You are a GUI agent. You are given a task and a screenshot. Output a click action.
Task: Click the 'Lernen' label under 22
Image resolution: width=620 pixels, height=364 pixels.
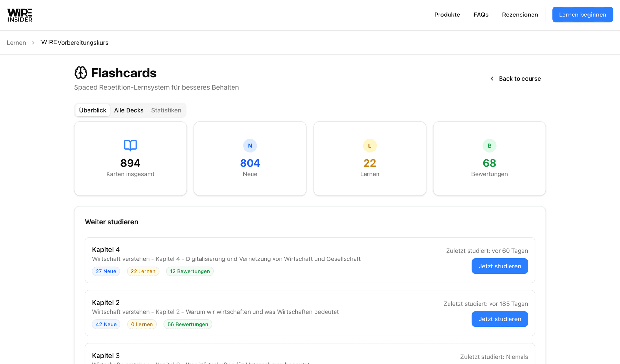point(370,174)
